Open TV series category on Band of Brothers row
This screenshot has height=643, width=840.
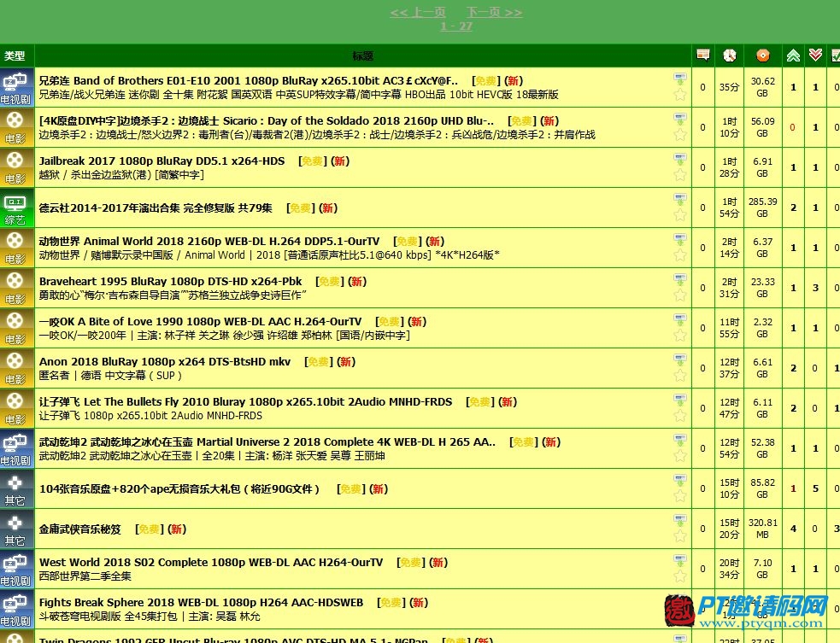pyautogui.click(x=16, y=87)
